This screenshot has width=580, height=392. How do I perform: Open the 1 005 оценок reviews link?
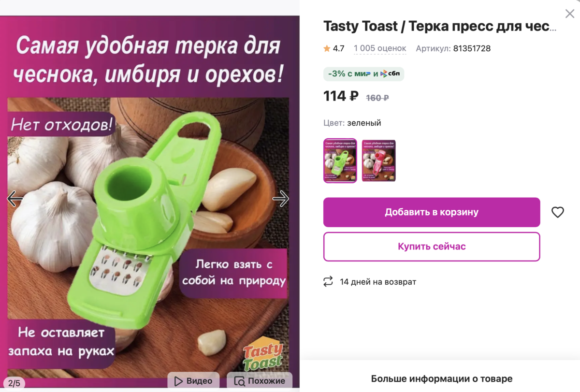380,48
